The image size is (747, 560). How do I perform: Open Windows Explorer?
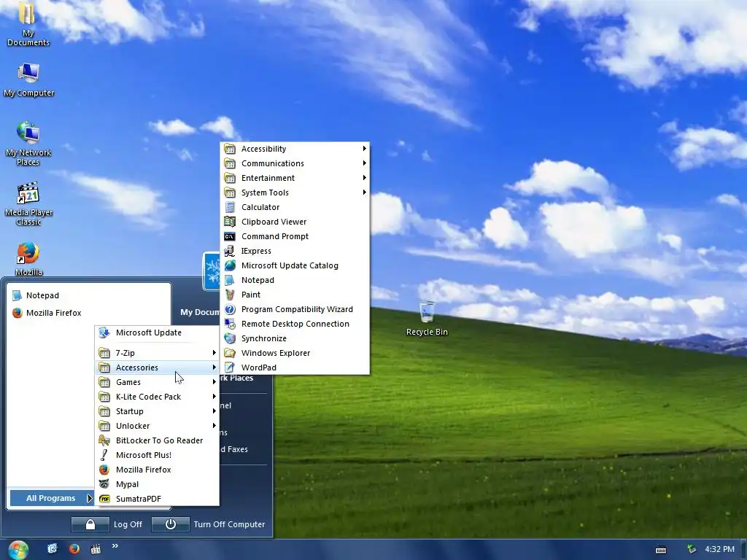[295, 353]
